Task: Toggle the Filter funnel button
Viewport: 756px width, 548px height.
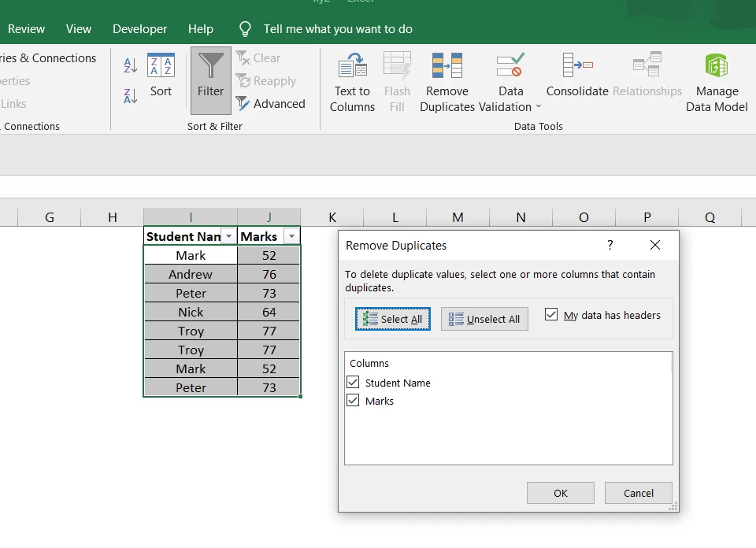Action: point(211,80)
